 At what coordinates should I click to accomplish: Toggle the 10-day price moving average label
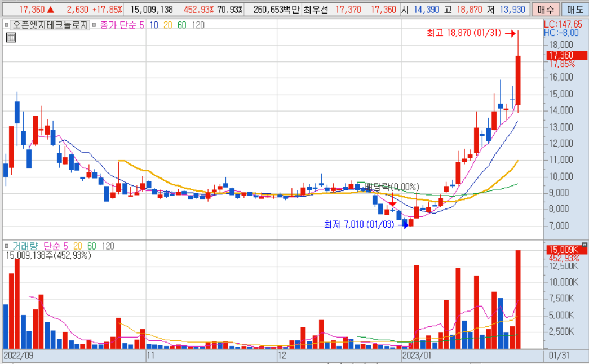(154, 25)
